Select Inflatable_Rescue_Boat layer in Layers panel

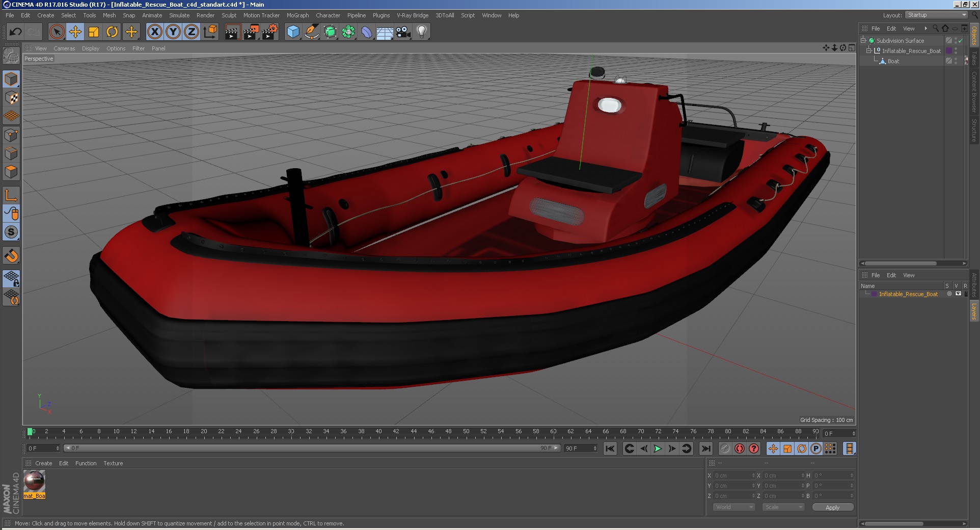[908, 294]
